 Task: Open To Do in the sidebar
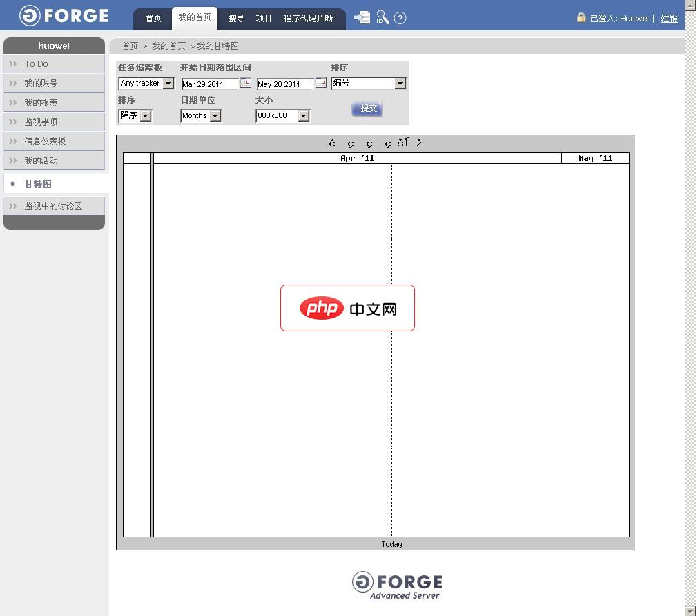click(54, 64)
